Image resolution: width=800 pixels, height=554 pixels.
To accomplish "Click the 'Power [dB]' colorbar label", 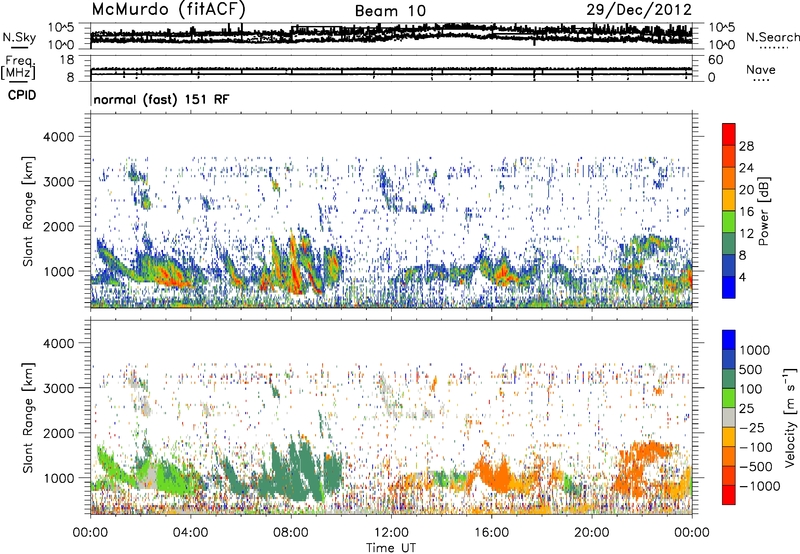I will coord(763,211).
